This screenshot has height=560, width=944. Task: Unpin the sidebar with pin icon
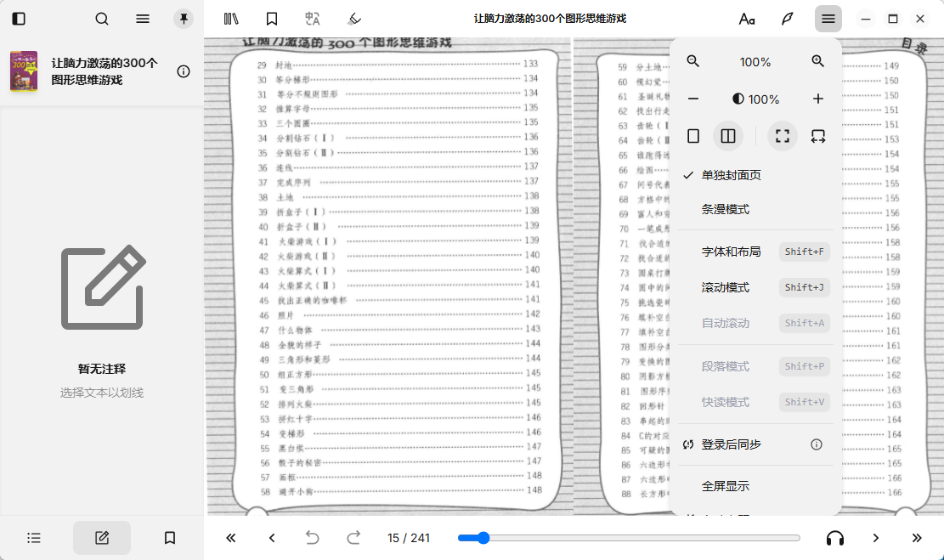[x=184, y=19]
